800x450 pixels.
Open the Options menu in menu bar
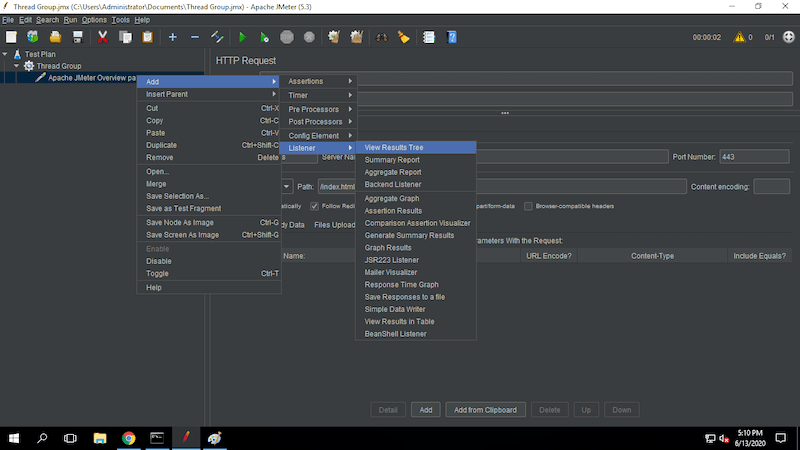tap(94, 20)
